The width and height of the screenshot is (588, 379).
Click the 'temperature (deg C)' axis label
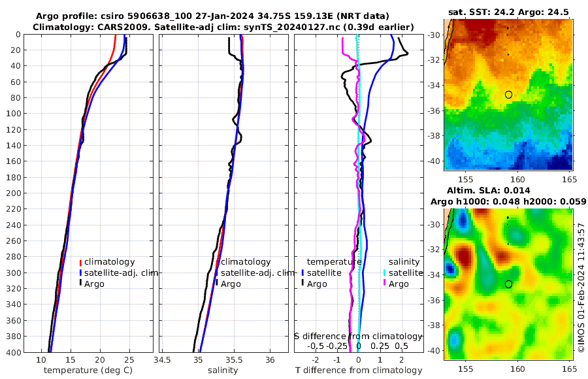click(88, 371)
